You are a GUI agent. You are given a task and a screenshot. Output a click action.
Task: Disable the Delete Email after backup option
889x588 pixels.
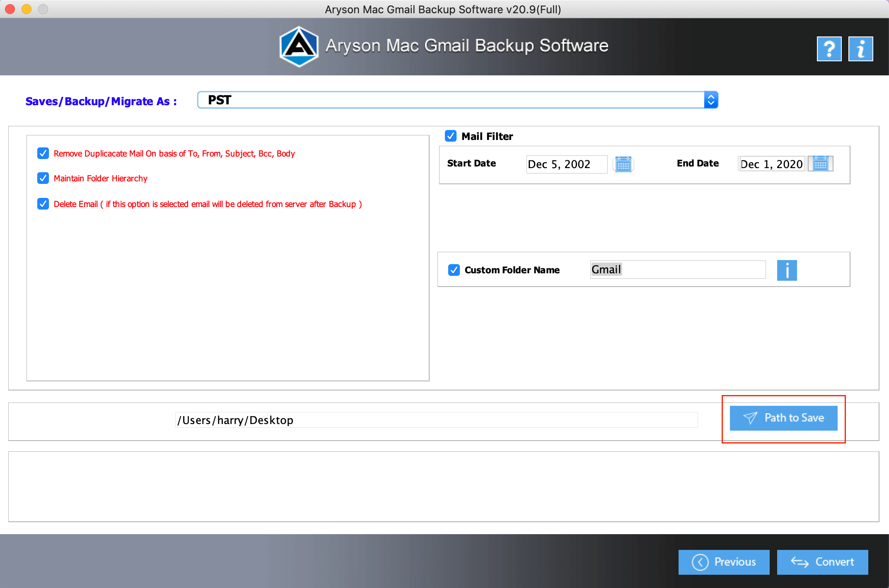coord(43,204)
